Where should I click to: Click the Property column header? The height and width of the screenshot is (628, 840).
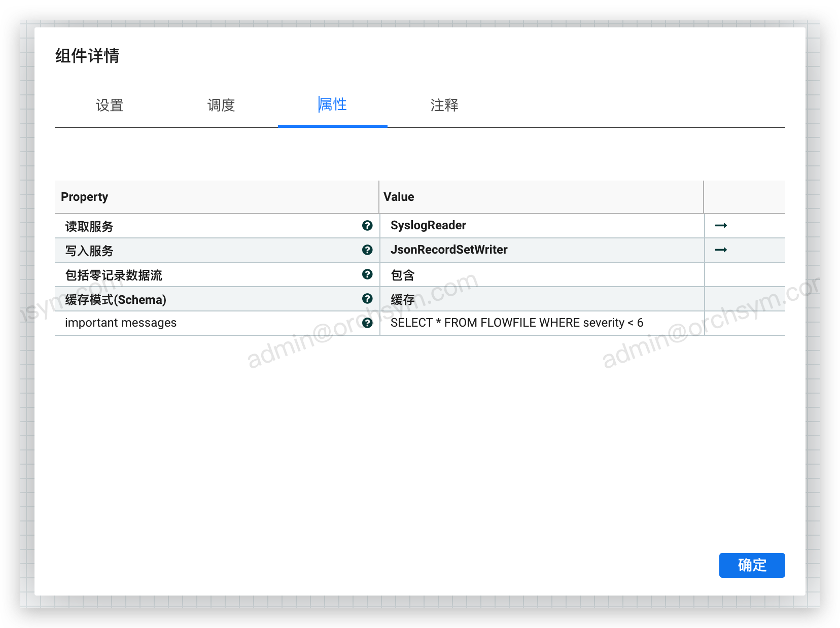85,197
